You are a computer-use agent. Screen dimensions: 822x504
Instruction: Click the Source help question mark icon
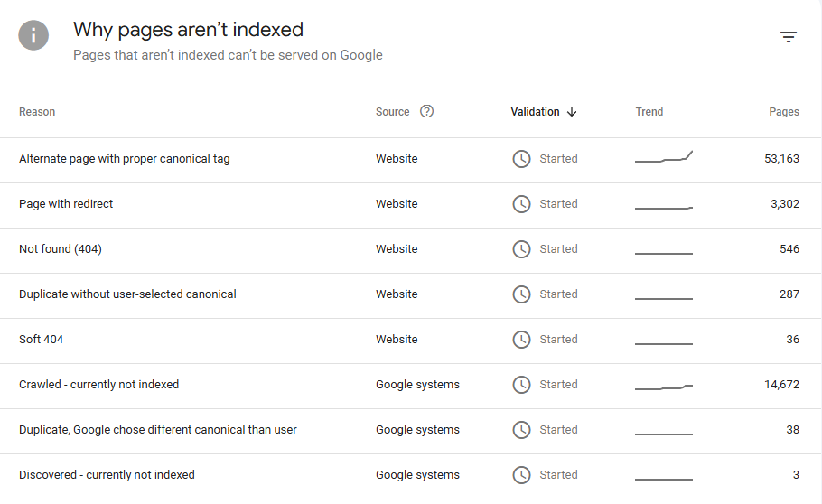click(x=427, y=112)
